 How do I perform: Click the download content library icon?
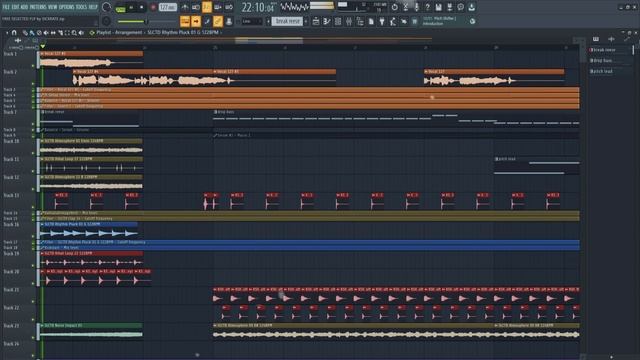click(471, 7)
